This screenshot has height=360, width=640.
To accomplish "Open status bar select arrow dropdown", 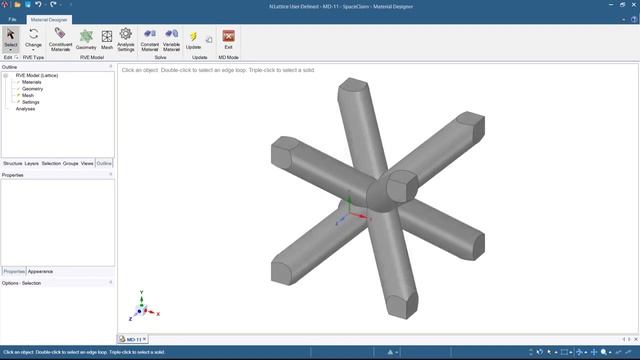I will [x=556, y=352].
